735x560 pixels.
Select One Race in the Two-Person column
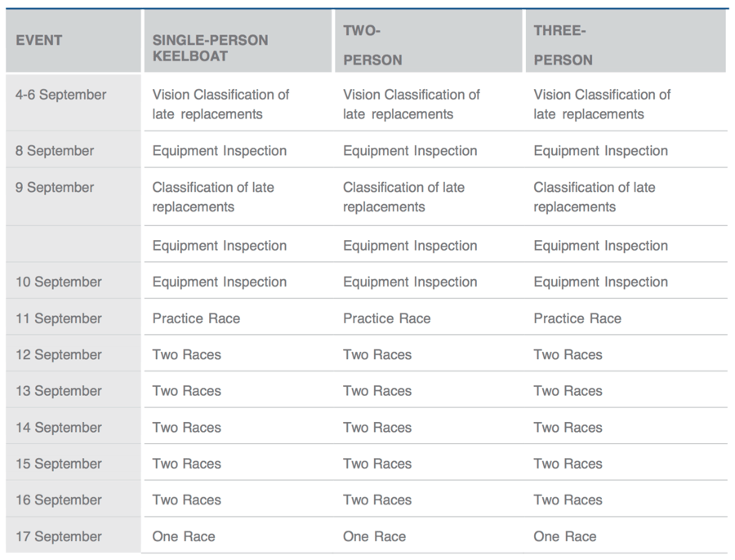pos(374,537)
